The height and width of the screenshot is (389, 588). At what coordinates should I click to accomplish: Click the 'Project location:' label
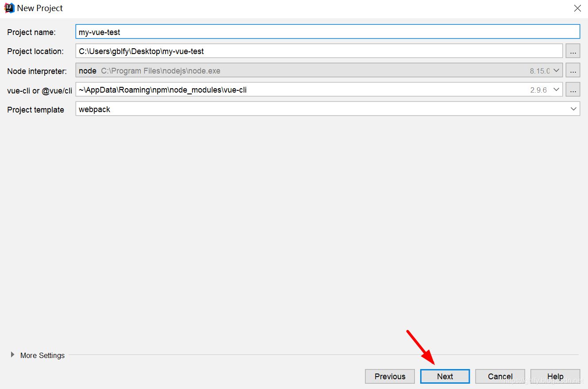click(35, 51)
